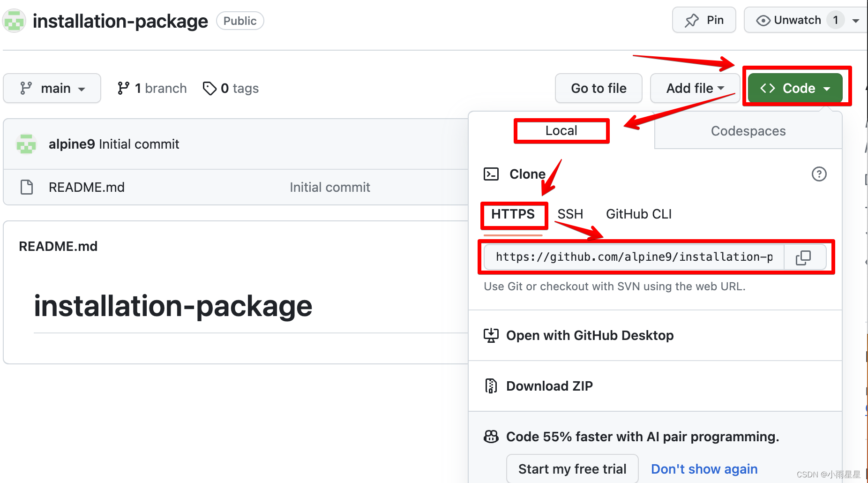Screen dimensions: 868x483
Task: Click the copy URL icon button
Action: coord(803,257)
